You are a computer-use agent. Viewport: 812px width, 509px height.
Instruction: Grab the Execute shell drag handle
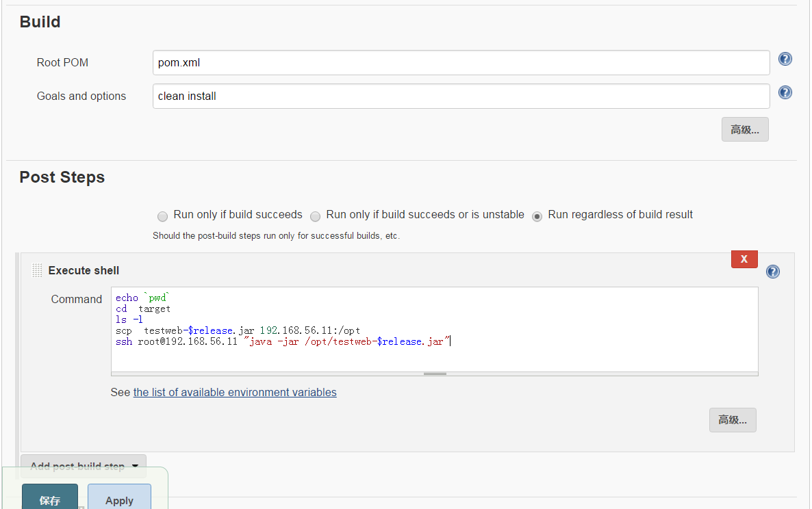[37, 270]
